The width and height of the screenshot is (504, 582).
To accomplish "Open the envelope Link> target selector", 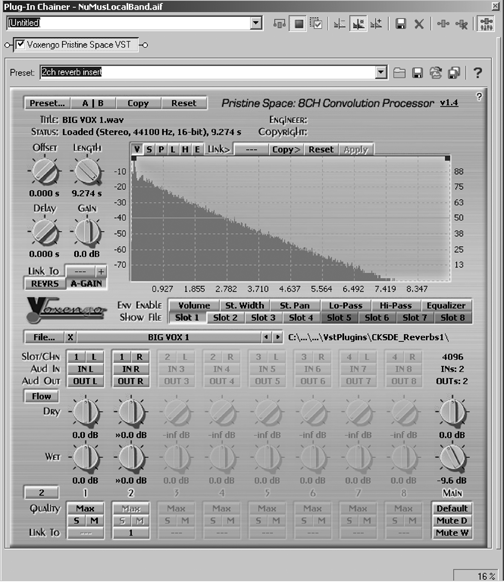I will (251, 150).
